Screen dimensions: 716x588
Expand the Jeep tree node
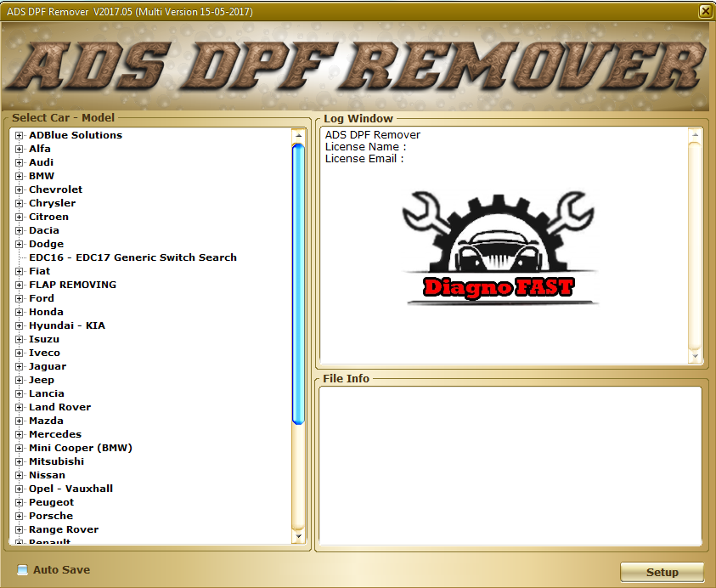(x=20, y=380)
